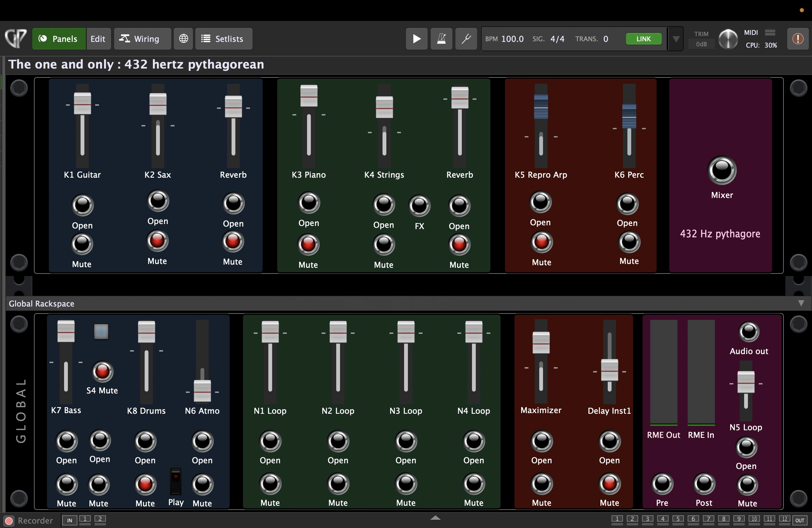Click the IN meter button in status bar

click(69, 520)
